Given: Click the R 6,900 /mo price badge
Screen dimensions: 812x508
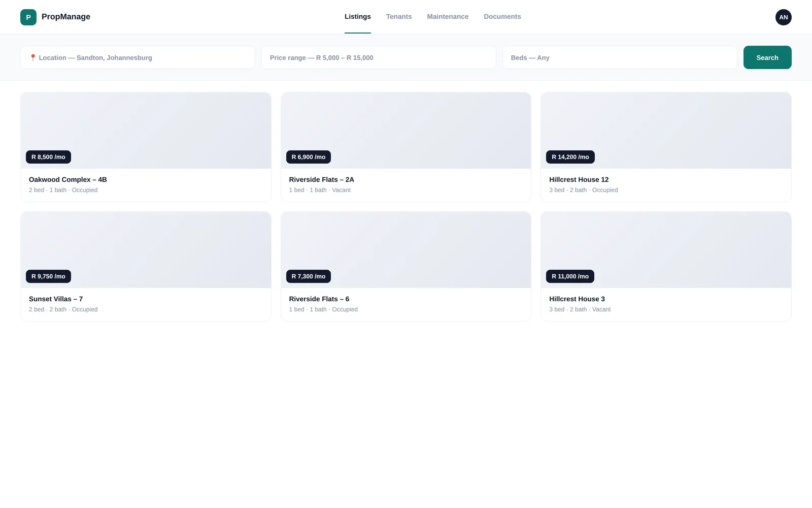Looking at the screenshot, I should [309, 157].
